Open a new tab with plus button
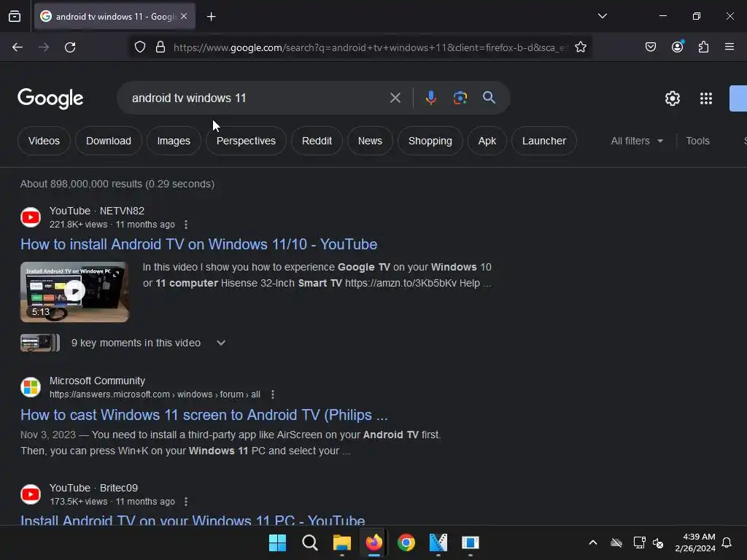 pos(211,17)
